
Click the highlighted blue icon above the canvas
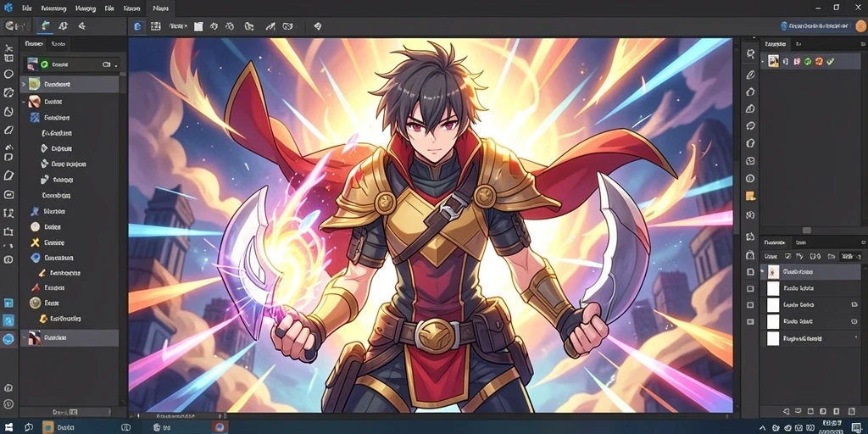click(x=137, y=26)
